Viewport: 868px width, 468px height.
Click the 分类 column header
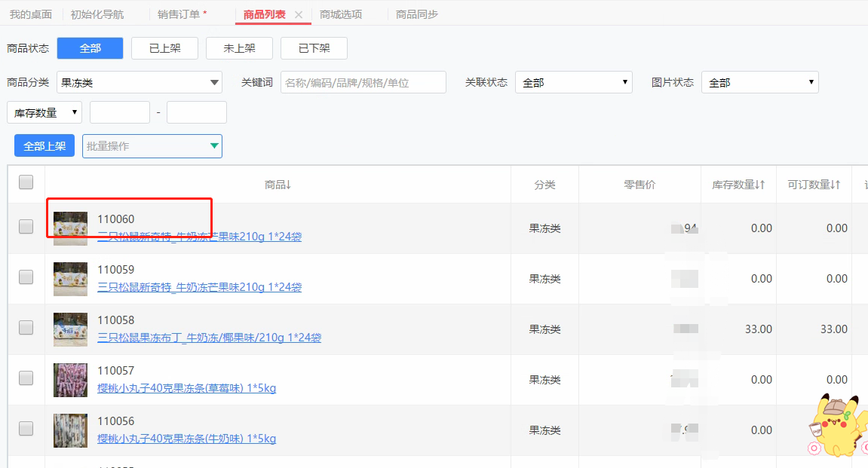pos(544,185)
